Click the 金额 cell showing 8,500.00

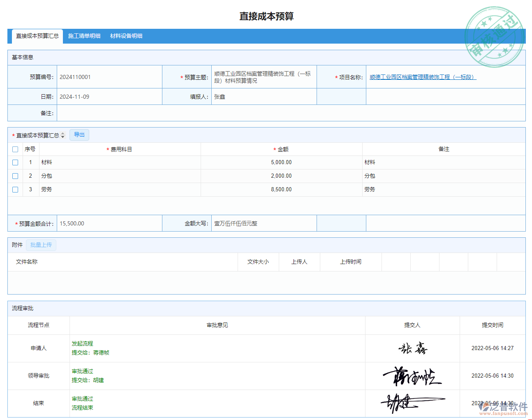(281, 190)
